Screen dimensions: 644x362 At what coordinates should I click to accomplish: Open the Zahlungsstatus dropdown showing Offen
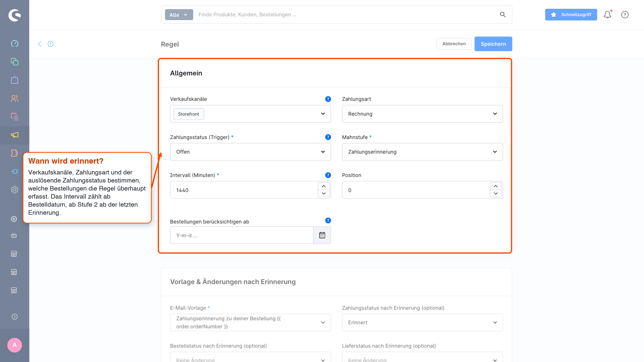(250, 152)
